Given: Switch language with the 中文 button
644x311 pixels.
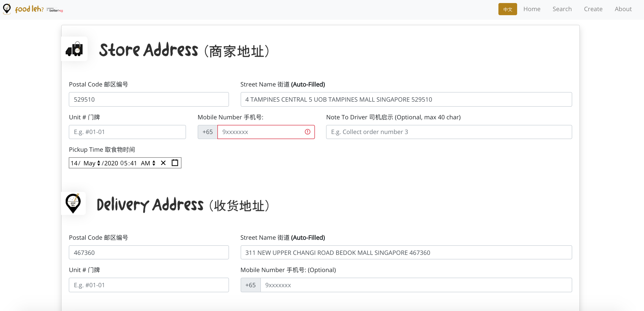Looking at the screenshot, I should tap(508, 9).
